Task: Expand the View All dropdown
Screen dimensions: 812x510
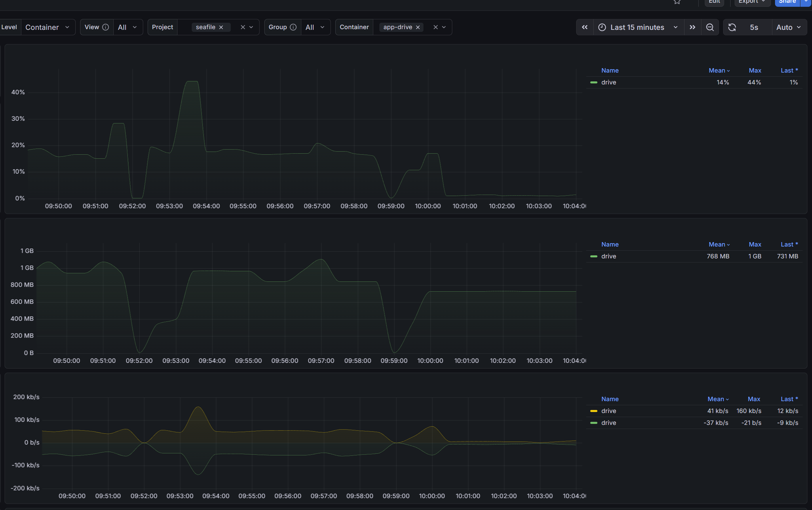Action: (128, 27)
